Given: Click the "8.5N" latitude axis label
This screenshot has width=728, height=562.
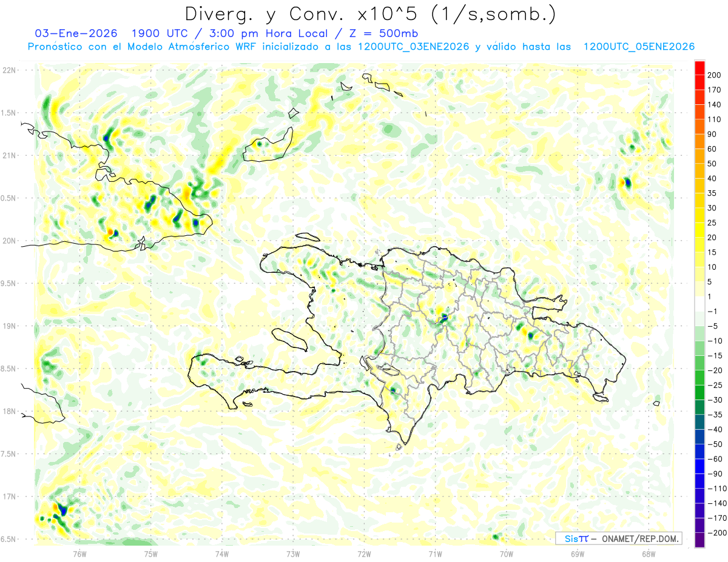Looking at the screenshot, I should click(x=8, y=369).
